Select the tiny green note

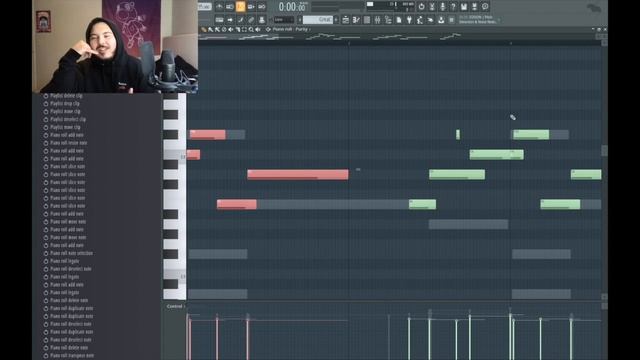point(458,134)
